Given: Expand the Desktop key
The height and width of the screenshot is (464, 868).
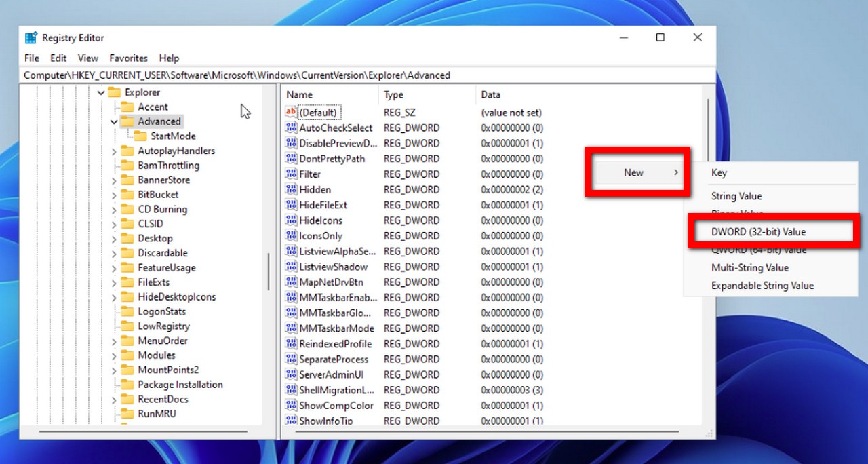Looking at the screenshot, I should coord(114,239).
